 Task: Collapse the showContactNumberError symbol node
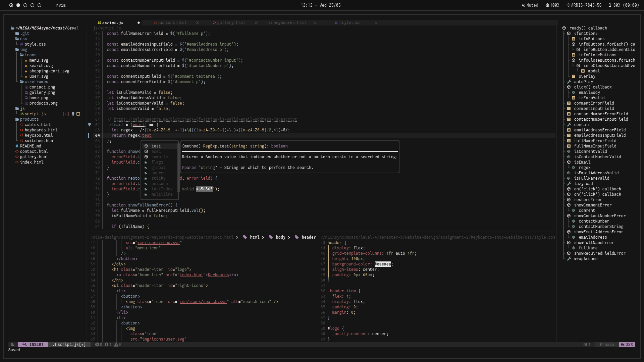coord(569,216)
